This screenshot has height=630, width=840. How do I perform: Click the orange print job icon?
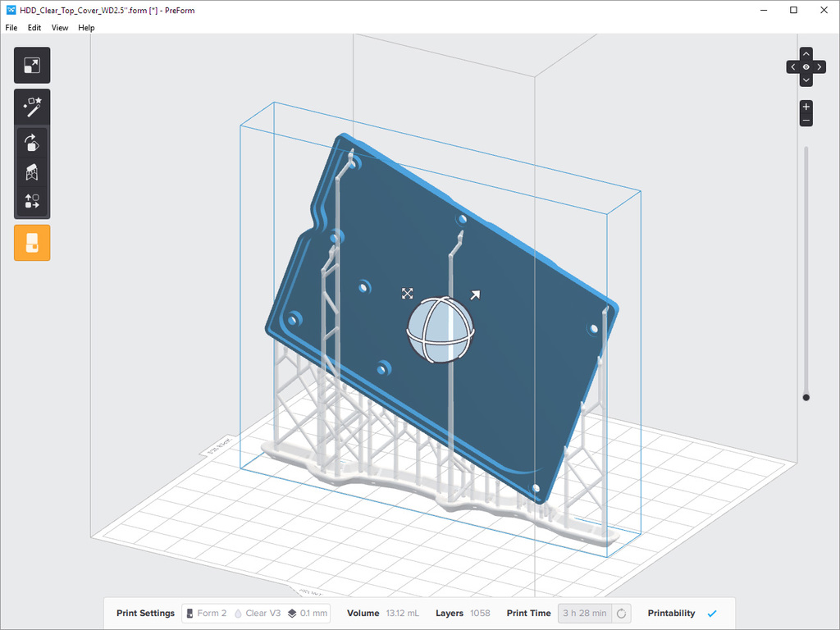(x=31, y=243)
